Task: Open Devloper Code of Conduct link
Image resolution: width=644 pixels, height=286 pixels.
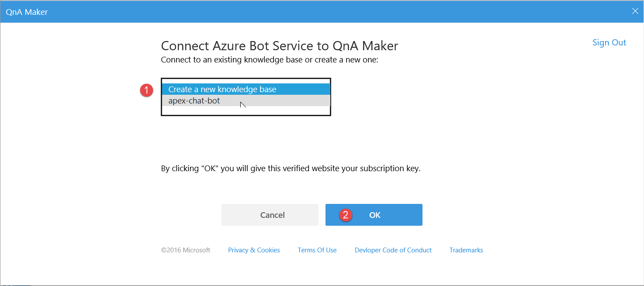Action: [393, 250]
